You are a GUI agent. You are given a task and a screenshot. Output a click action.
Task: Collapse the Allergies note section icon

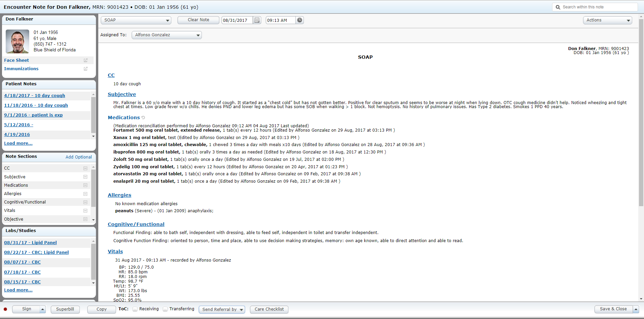tap(85, 194)
